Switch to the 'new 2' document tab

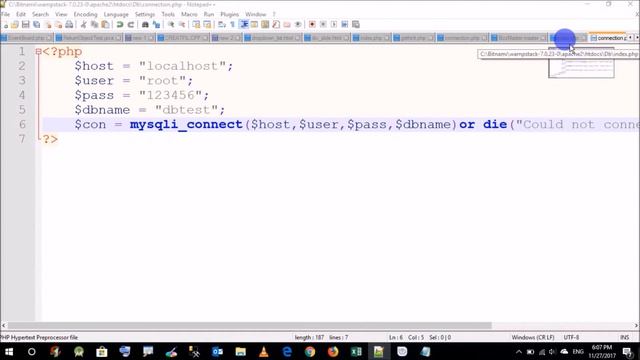pos(227,38)
